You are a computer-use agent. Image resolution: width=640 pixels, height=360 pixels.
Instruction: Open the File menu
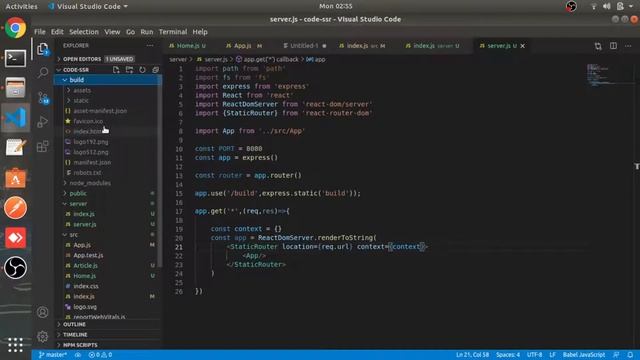tap(40, 32)
